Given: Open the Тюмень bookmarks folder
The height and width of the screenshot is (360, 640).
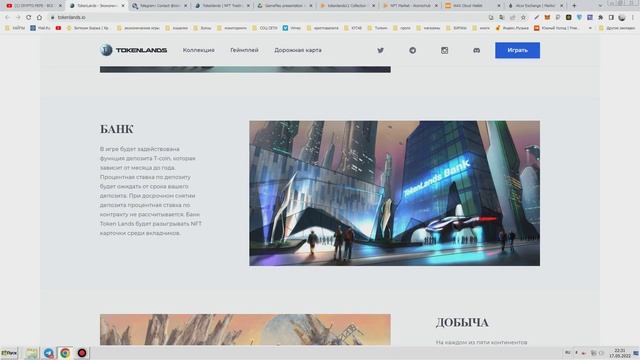Looking at the screenshot, I should pyautogui.click(x=377, y=28).
